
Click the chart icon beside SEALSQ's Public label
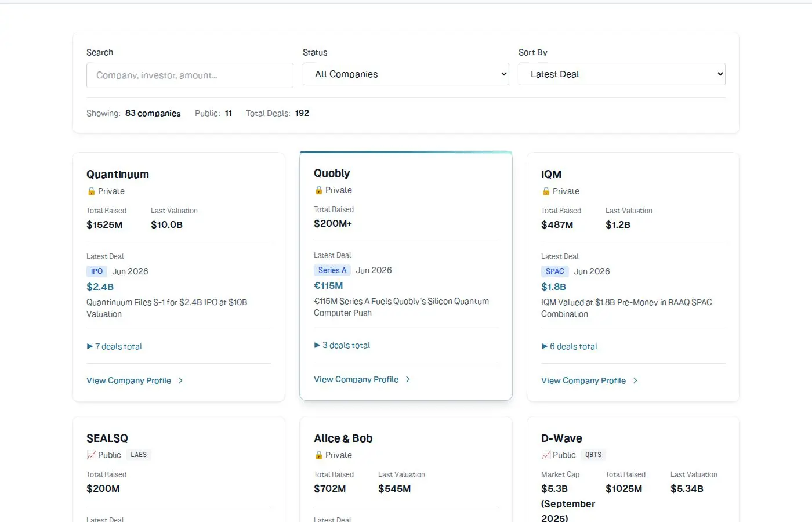tap(91, 455)
